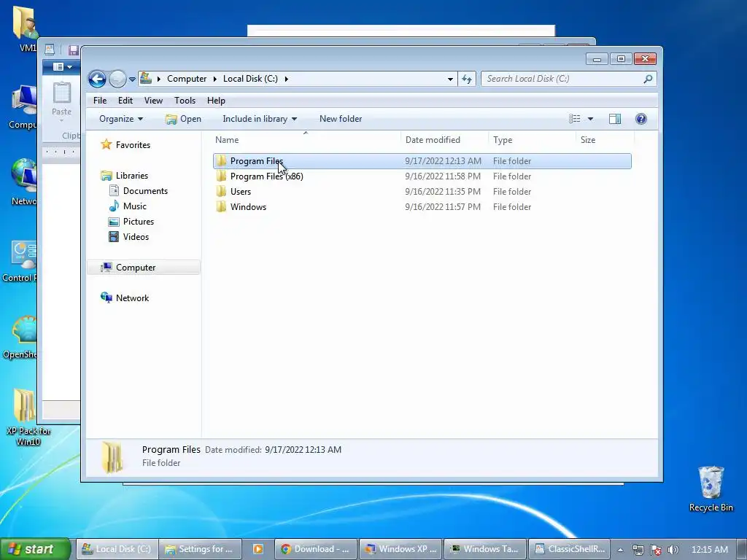Switch to Windows XP taskbar item
Screen dimensions: 747x560
tap(400, 549)
